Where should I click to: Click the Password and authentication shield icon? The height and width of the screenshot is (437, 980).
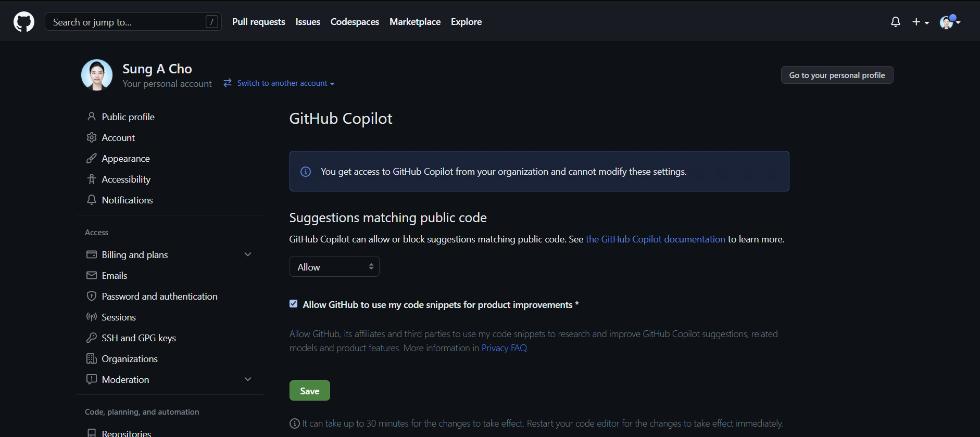[92, 296]
